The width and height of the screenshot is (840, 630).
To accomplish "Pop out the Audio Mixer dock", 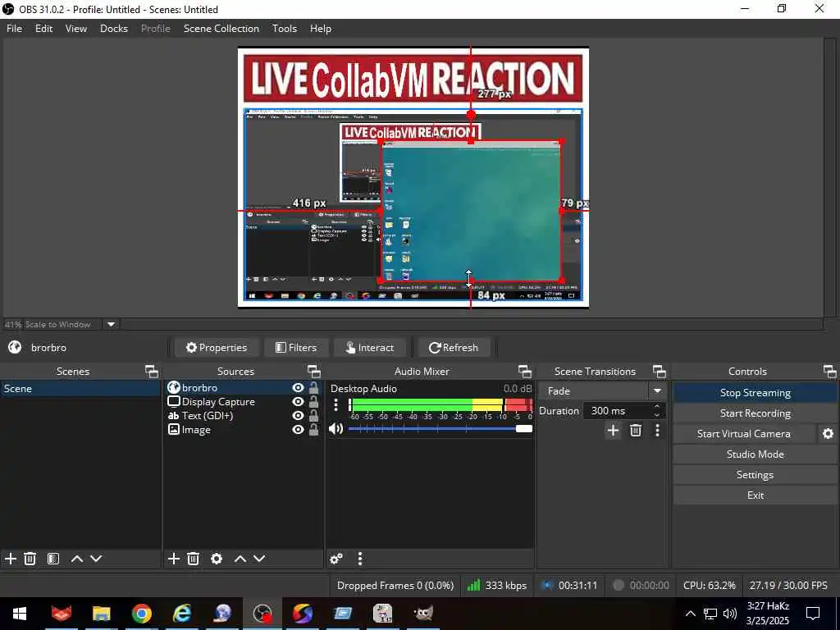I will tap(524, 372).
